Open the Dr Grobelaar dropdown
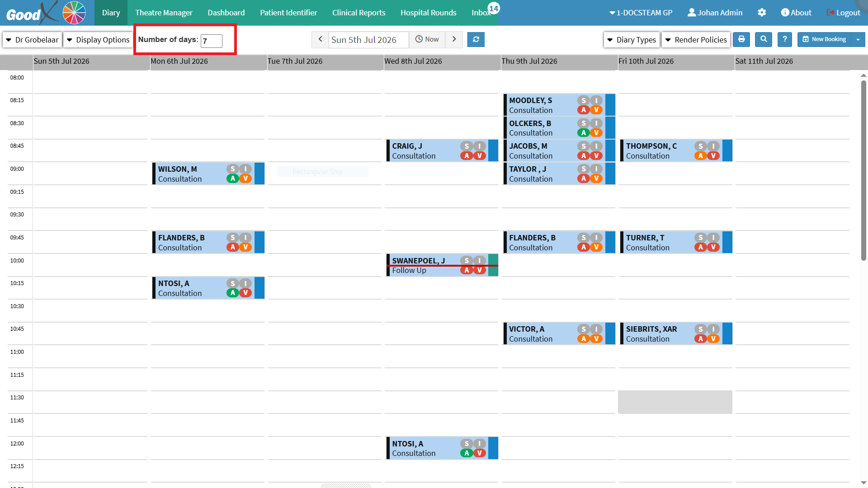 click(32, 40)
